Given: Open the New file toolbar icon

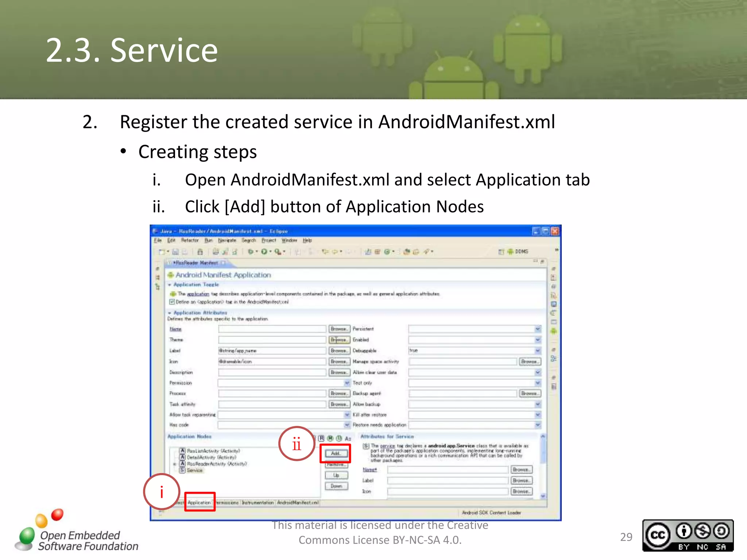Looking at the screenshot, I should [162, 252].
